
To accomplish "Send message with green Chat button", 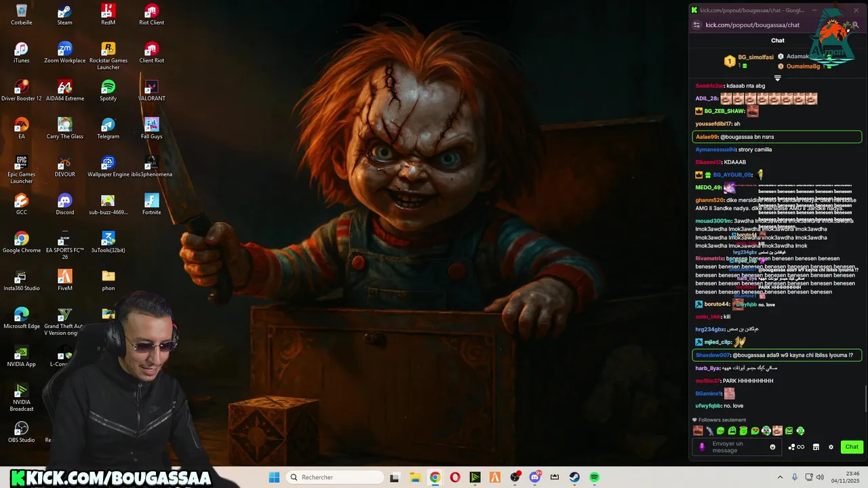I will tap(852, 447).
